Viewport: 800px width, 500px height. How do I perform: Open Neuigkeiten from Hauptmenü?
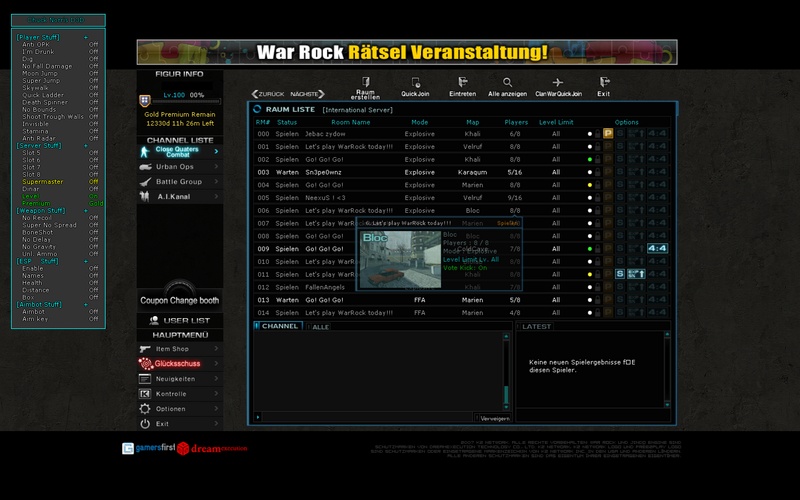[180, 379]
